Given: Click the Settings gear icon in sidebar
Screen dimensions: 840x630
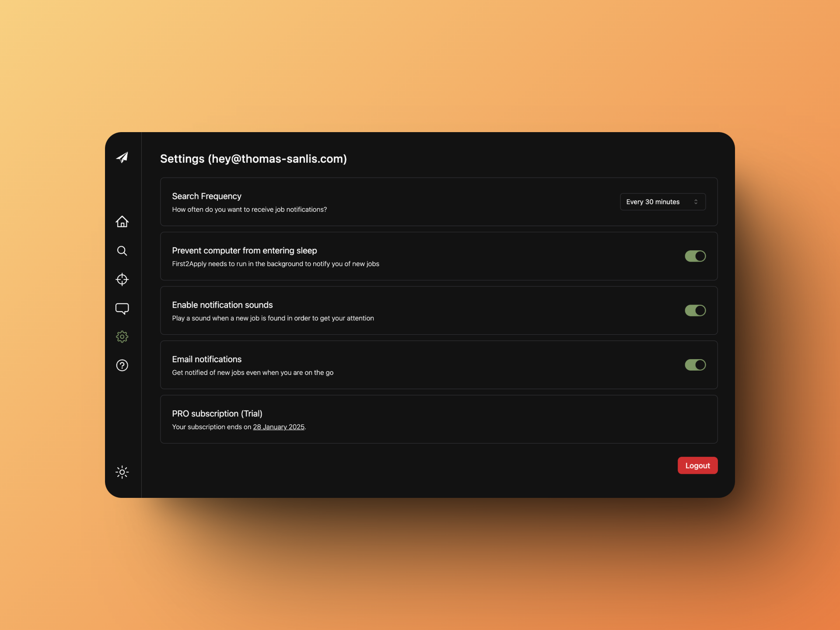Looking at the screenshot, I should pos(122,337).
